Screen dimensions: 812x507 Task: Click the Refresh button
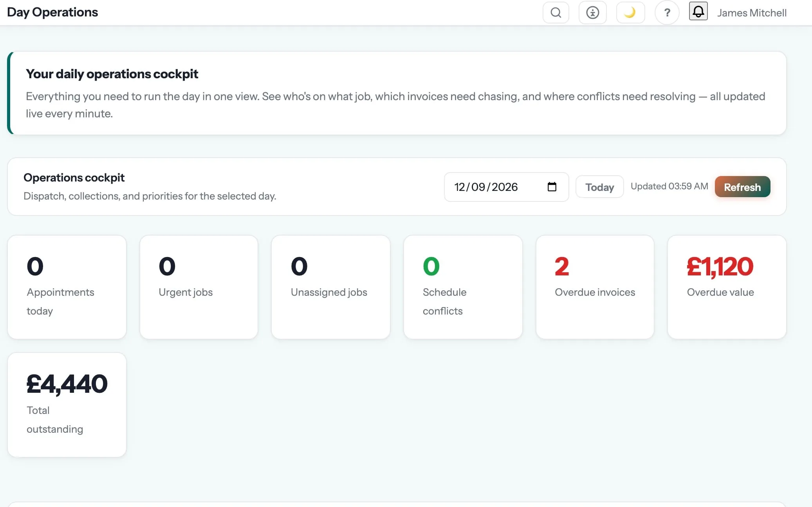click(742, 187)
